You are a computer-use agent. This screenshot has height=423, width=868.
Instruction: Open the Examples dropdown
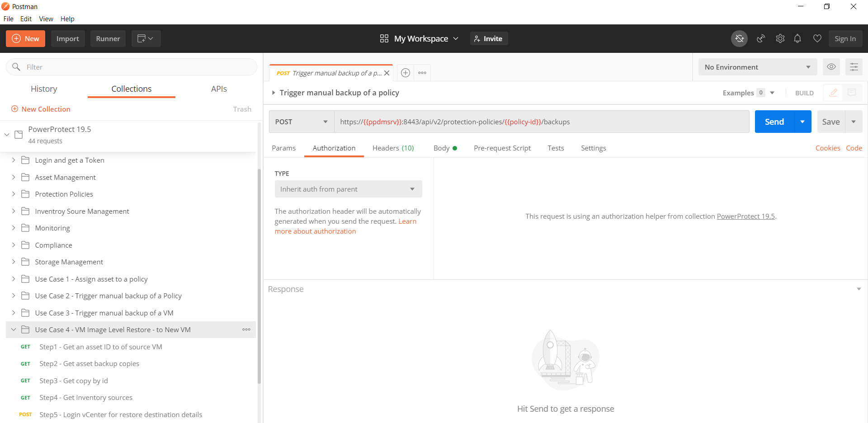[772, 93]
